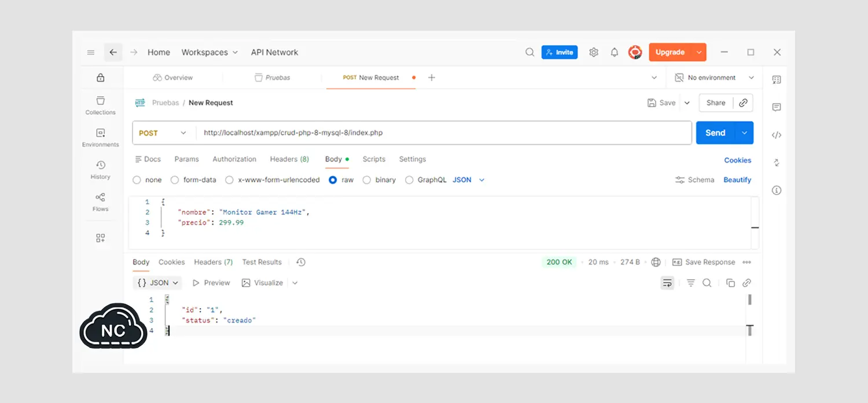Screen dimensions: 868x403
Task: Click the network globe icon in response bar
Action: point(656,262)
